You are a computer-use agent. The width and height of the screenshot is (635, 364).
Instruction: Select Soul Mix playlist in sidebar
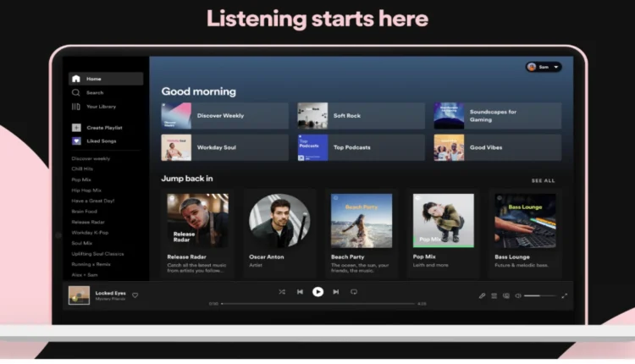(82, 243)
